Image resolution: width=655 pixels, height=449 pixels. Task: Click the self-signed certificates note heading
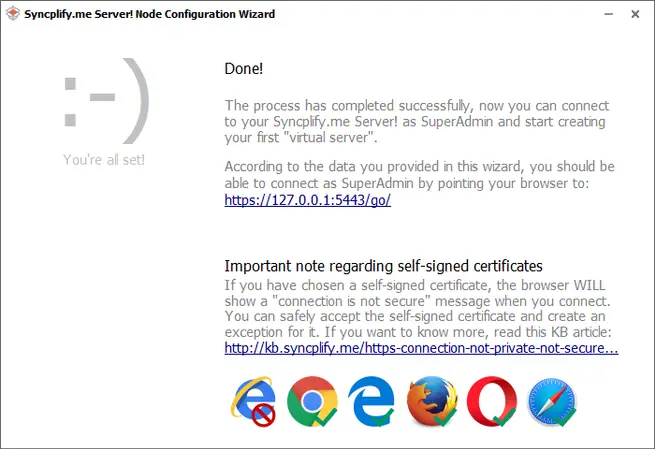(x=383, y=266)
